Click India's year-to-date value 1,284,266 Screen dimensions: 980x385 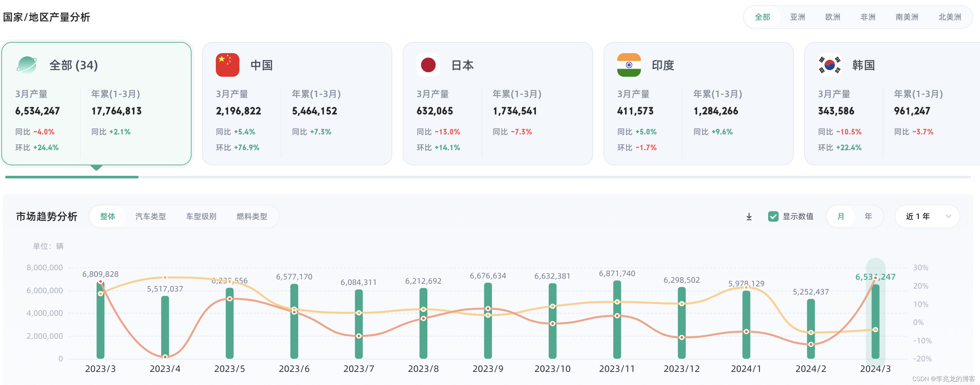coord(716,111)
